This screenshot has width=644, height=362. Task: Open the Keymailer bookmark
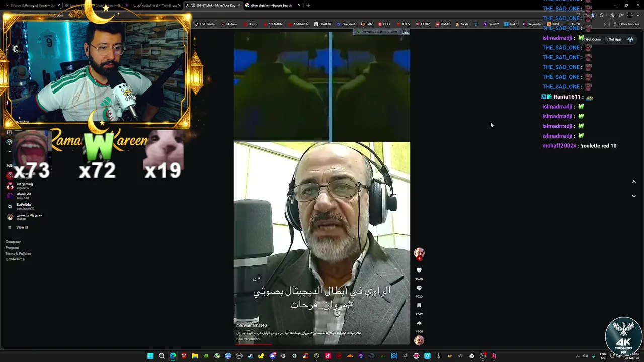point(532,24)
